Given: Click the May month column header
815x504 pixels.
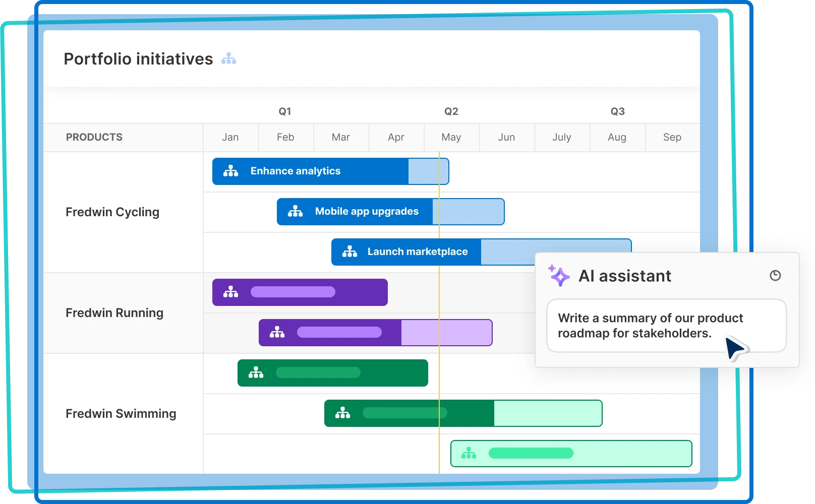Looking at the screenshot, I should pos(451,137).
